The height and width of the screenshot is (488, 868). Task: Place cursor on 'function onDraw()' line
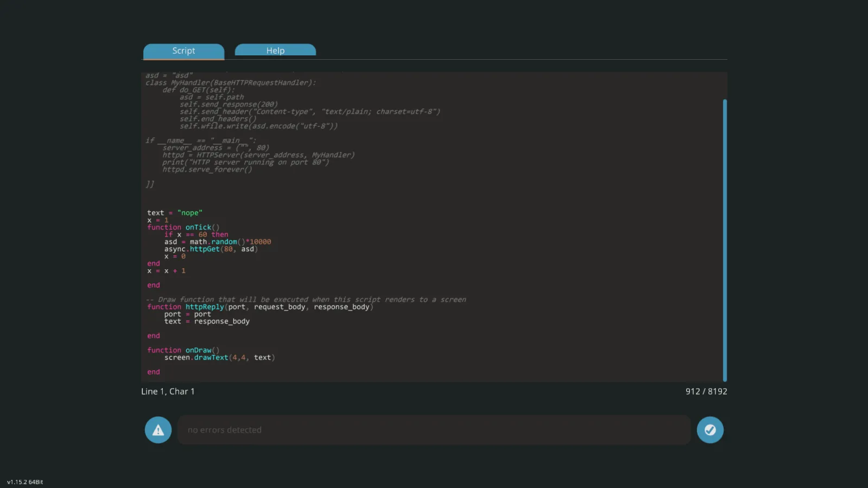click(183, 351)
